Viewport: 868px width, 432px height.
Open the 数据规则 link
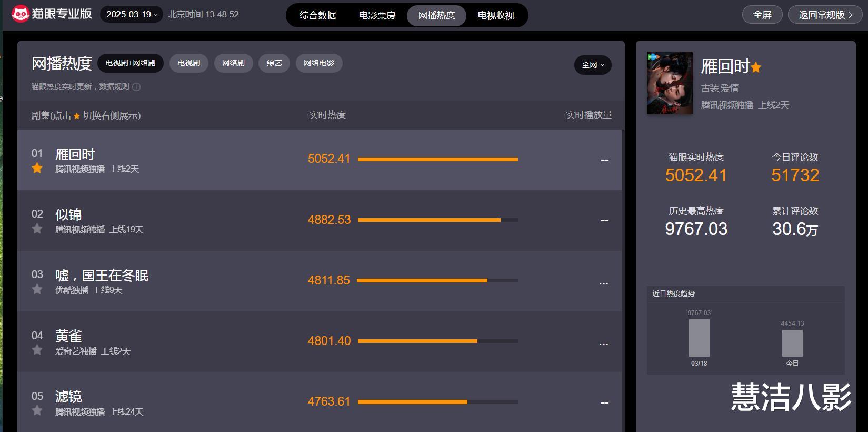click(x=114, y=86)
